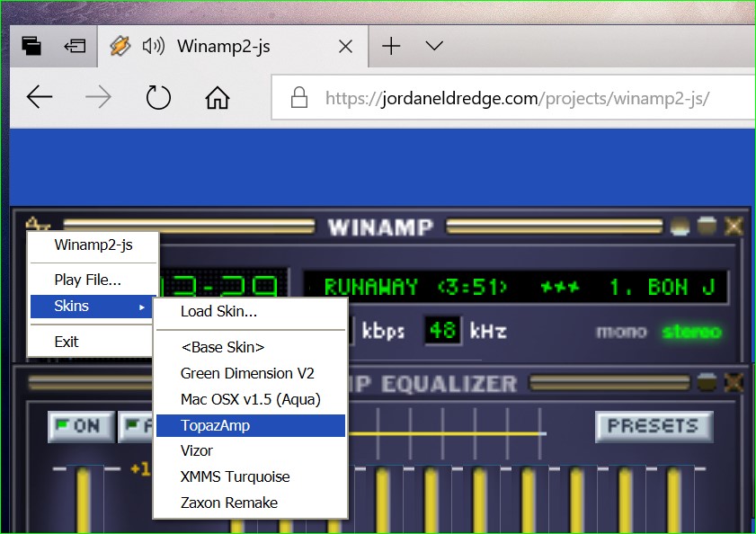Open the Winamp main menu icon
This screenshot has height=534, width=756.
pos(38,225)
